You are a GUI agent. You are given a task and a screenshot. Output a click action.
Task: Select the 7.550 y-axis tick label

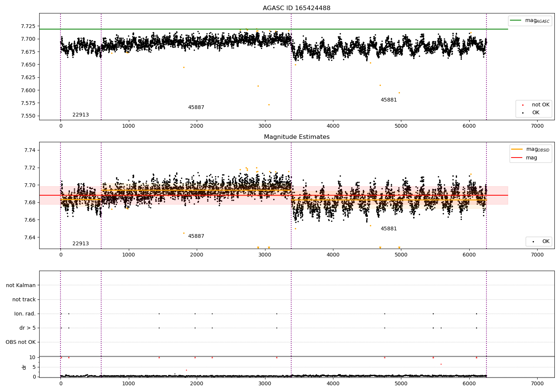[x=28, y=116]
